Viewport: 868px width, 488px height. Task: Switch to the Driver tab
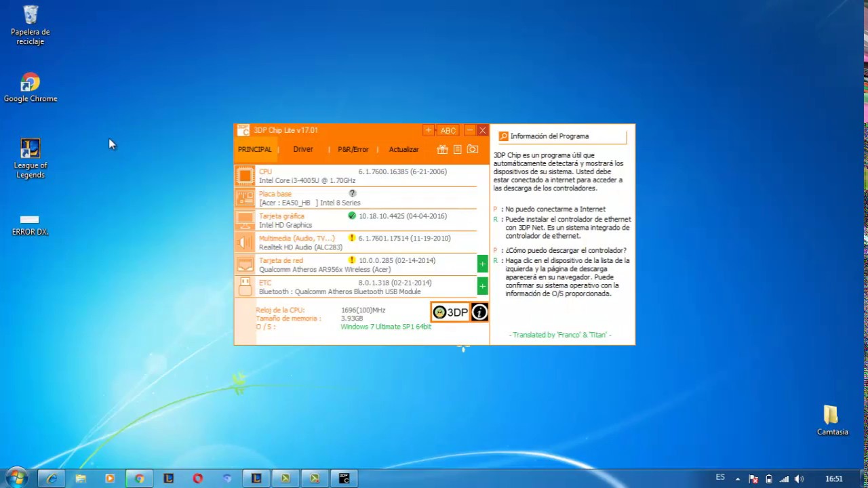303,149
